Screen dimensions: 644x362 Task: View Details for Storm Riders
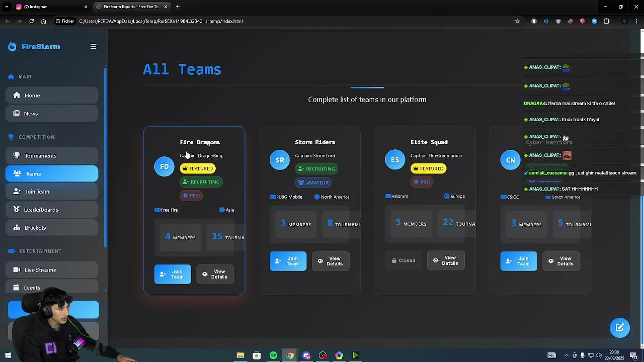(x=331, y=261)
